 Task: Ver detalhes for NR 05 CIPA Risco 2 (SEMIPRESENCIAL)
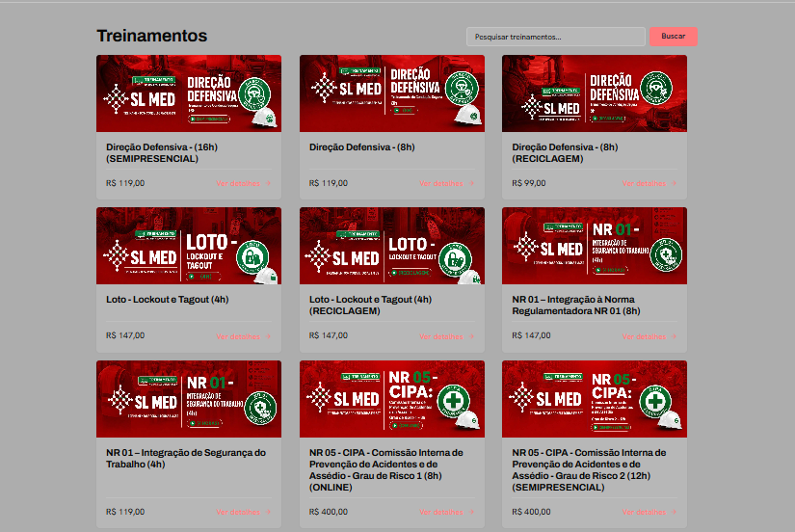(649, 512)
